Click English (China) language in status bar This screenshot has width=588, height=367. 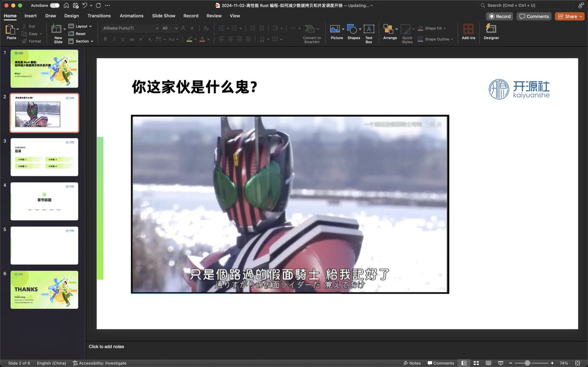click(x=51, y=363)
